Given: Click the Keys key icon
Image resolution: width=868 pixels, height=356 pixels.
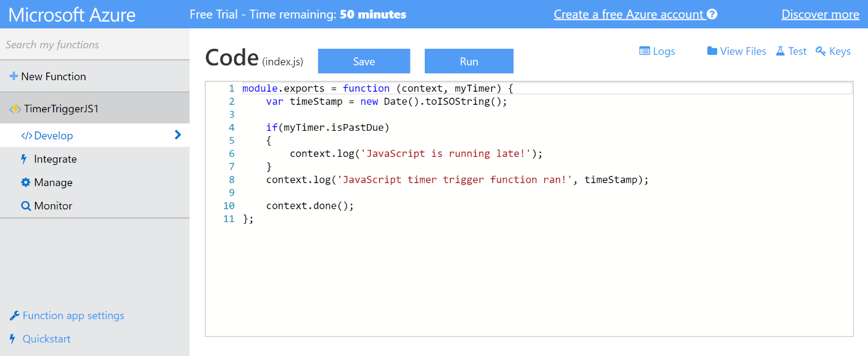Looking at the screenshot, I should [821, 51].
